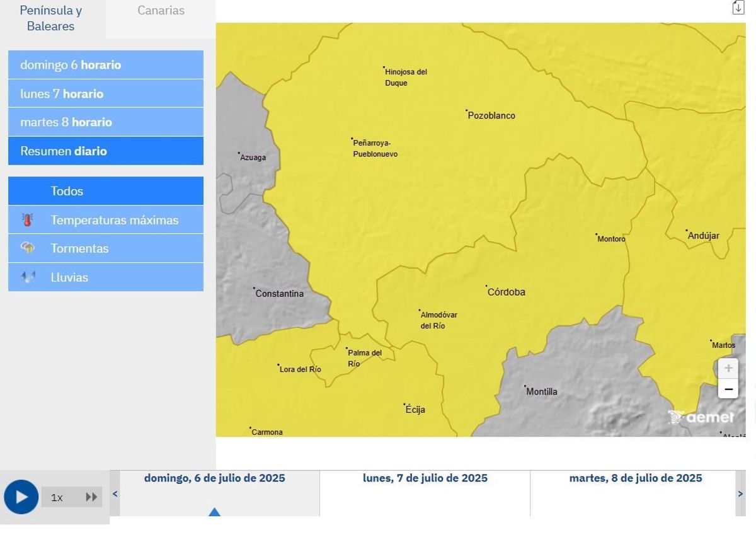Click Palma del Río on the map
The width and height of the screenshot is (756, 537).
point(365,358)
